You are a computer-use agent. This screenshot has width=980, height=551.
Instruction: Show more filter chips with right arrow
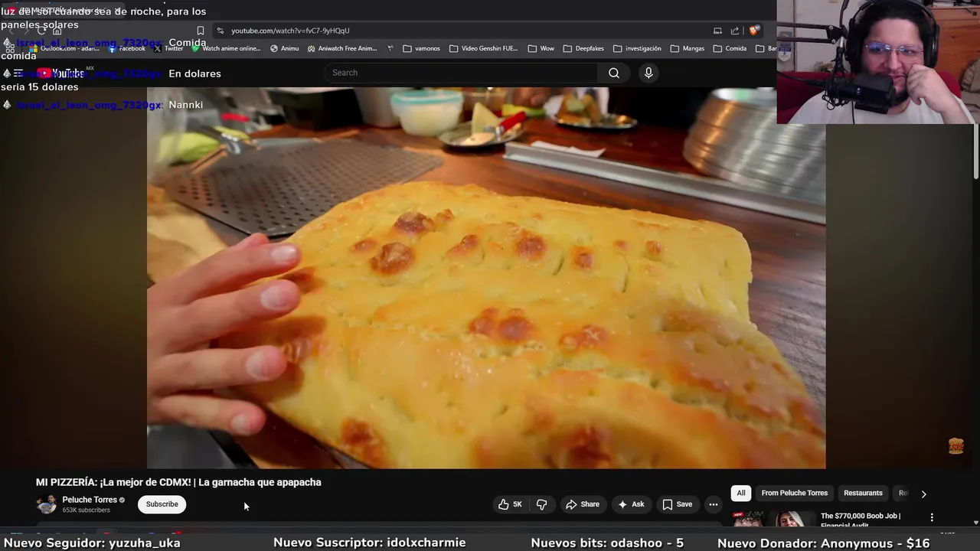tap(923, 494)
